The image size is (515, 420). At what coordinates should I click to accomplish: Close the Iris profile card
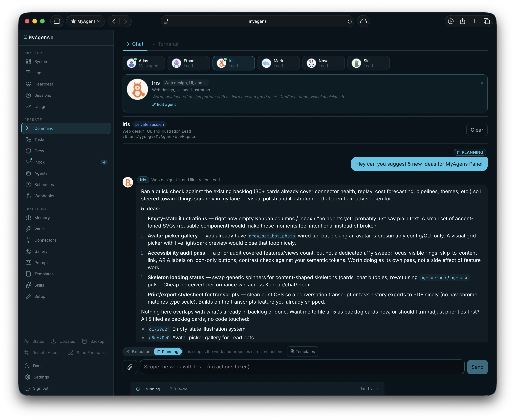(482, 83)
